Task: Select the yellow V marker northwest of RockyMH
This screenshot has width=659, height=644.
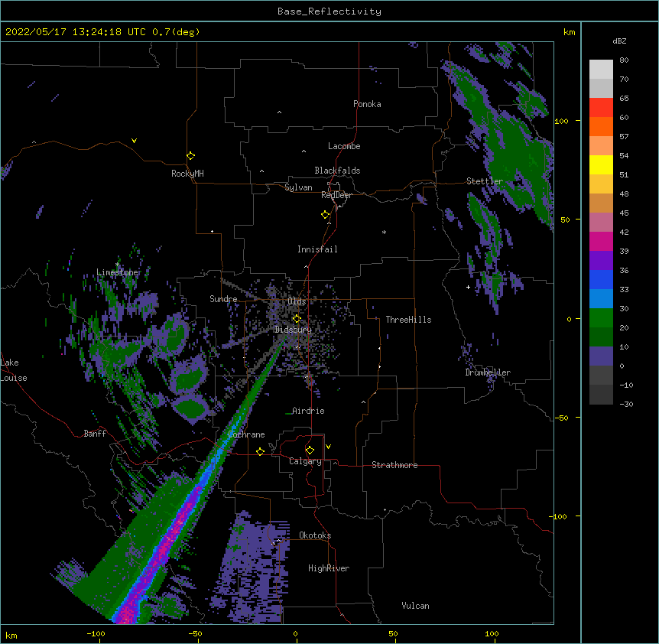Action: coord(134,141)
